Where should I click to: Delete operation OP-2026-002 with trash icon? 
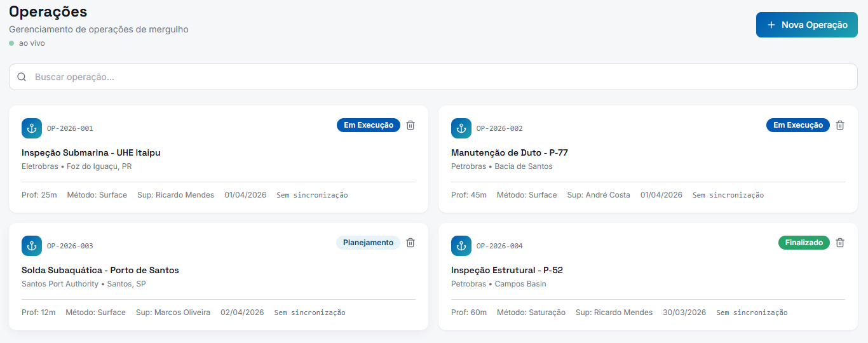tap(840, 125)
